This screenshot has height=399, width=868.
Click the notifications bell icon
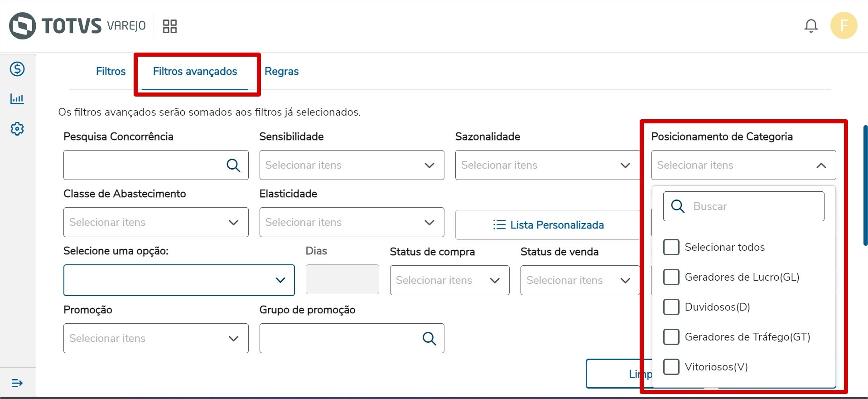[810, 26]
